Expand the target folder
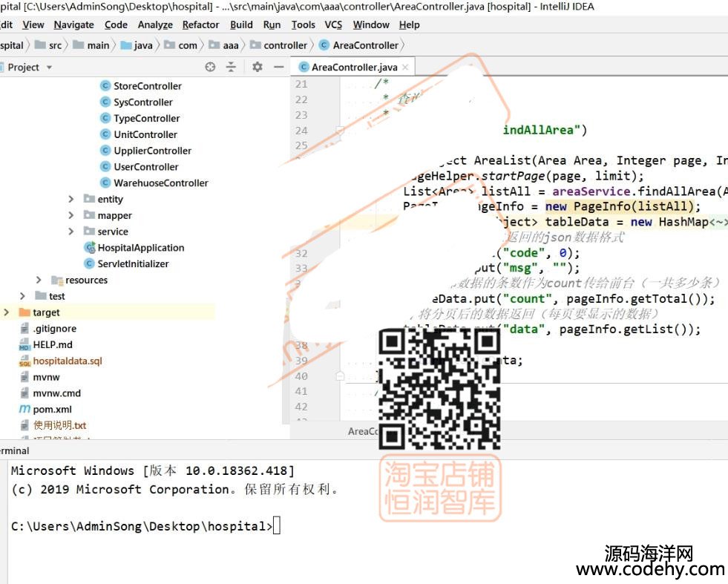Image resolution: width=728 pixels, height=584 pixels. (6, 312)
